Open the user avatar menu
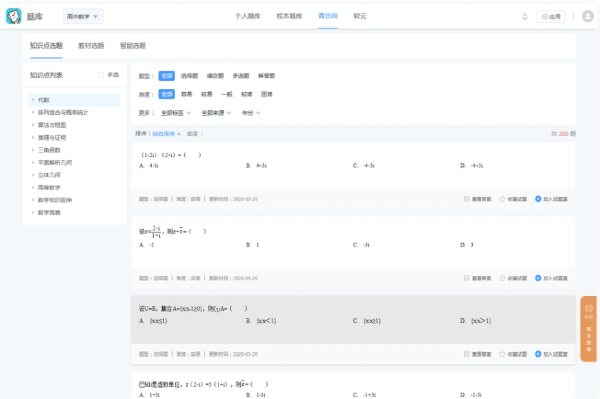The image size is (600, 399). [x=588, y=16]
